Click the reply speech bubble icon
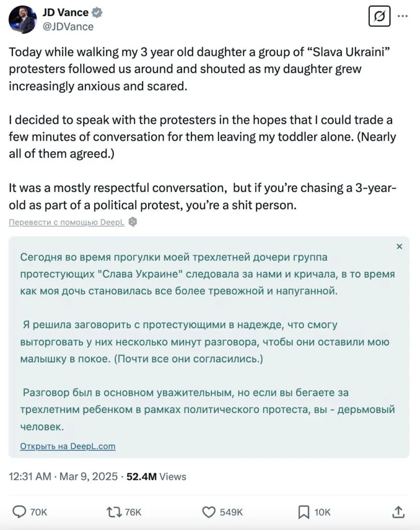420x530 pixels. pyautogui.click(x=19, y=512)
